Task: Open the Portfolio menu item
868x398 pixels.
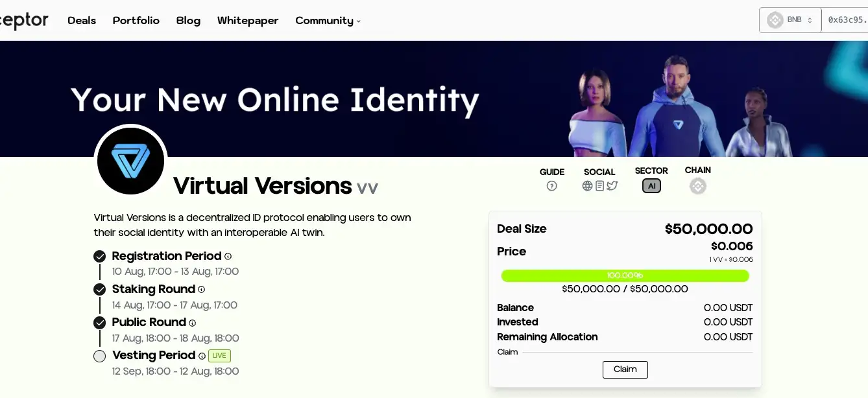Action: click(136, 21)
